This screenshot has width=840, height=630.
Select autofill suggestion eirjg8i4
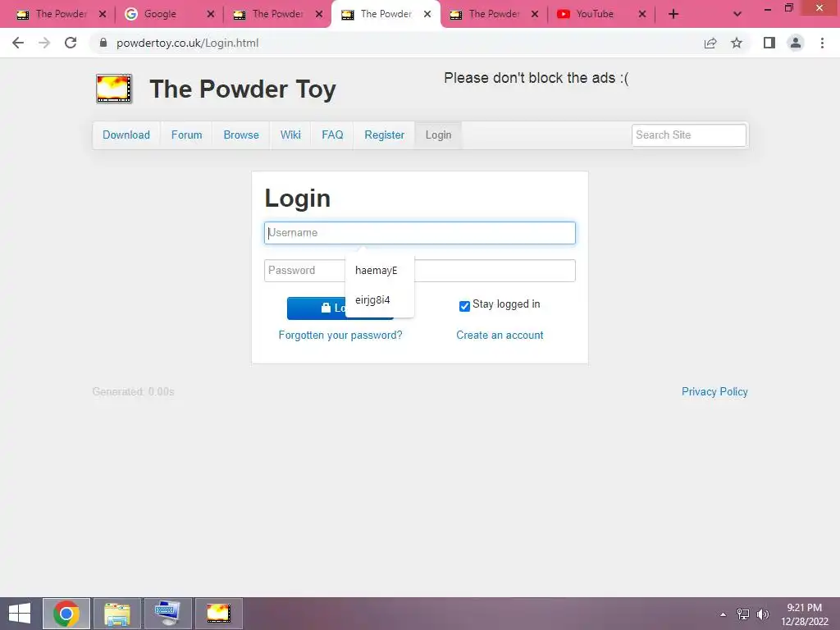[x=379, y=300]
